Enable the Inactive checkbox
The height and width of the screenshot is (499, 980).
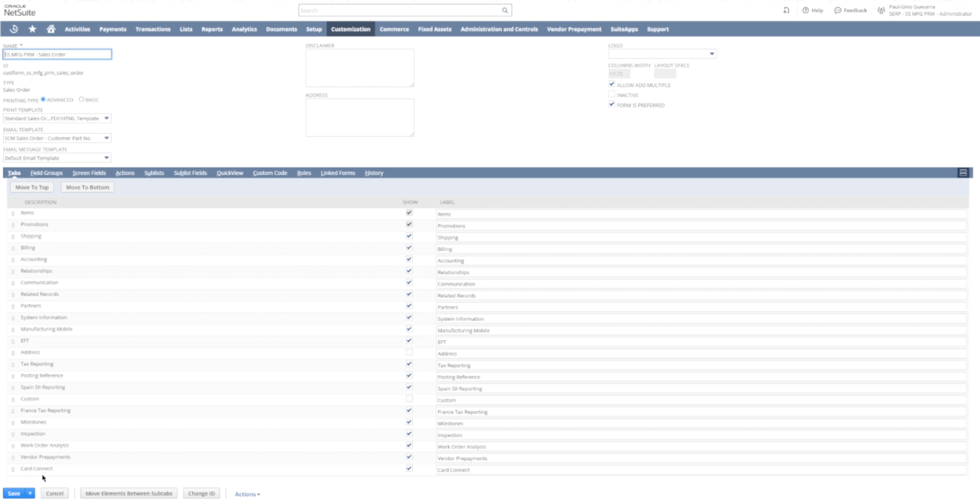pos(611,94)
